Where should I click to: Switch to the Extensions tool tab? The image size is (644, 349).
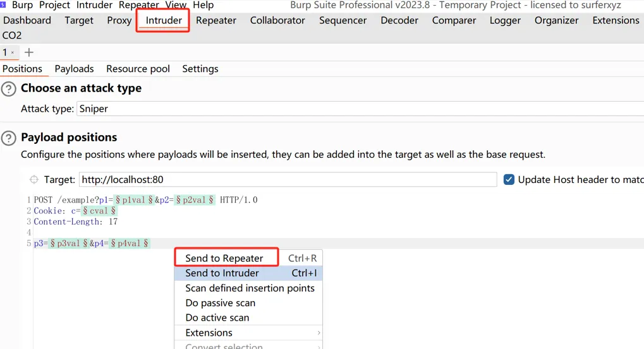tap(616, 20)
